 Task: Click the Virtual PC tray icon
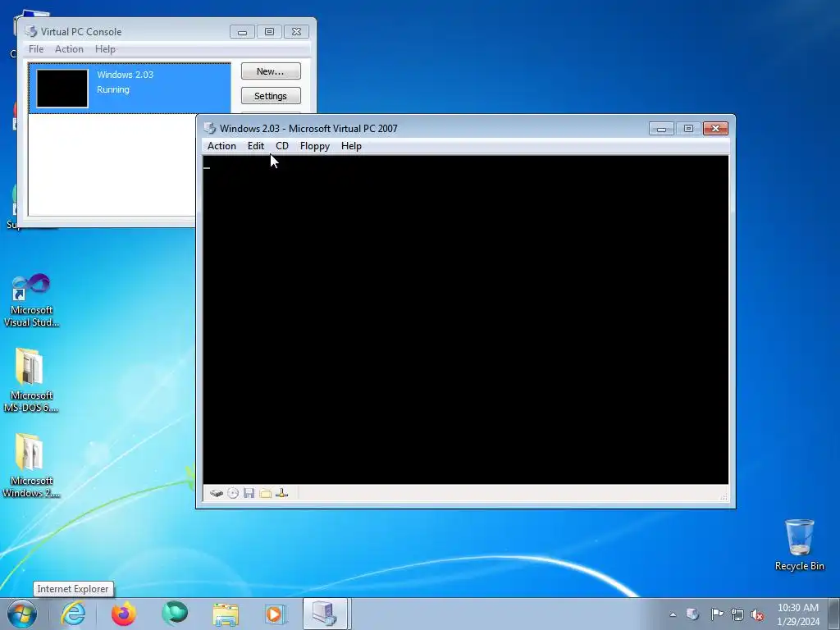[x=692, y=614]
